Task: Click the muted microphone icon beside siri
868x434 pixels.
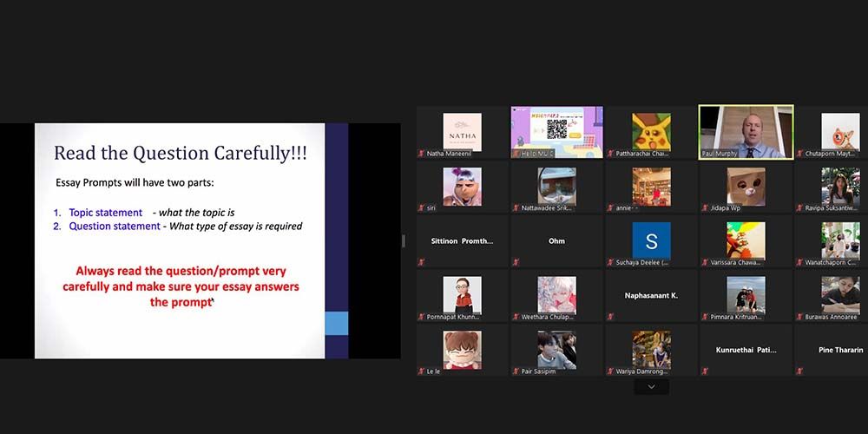Action: coord(422,208)
